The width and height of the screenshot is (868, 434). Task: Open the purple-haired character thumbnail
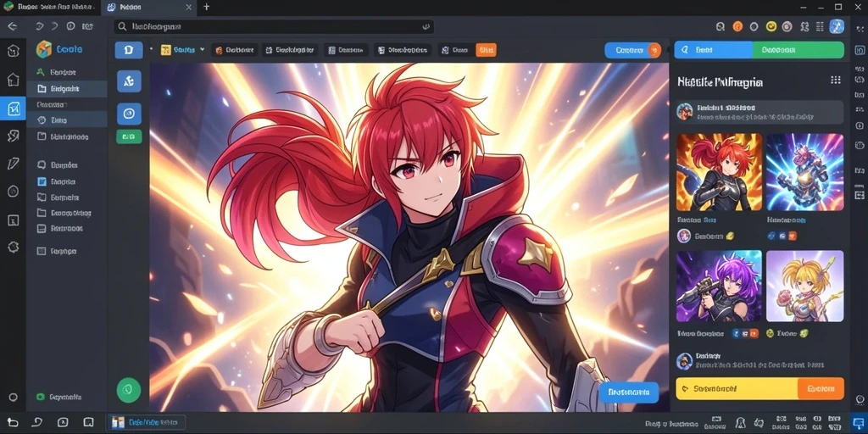[719, 286]
